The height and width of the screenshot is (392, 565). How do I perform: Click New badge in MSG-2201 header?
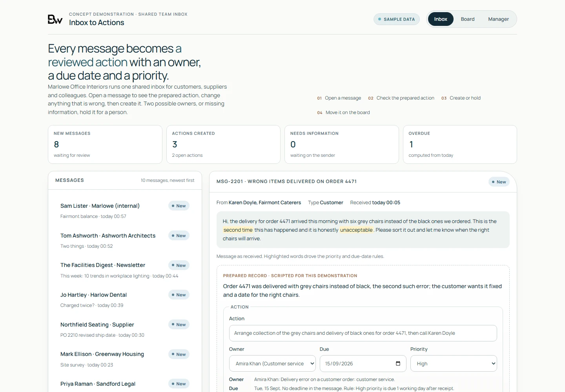coord(499,182)
